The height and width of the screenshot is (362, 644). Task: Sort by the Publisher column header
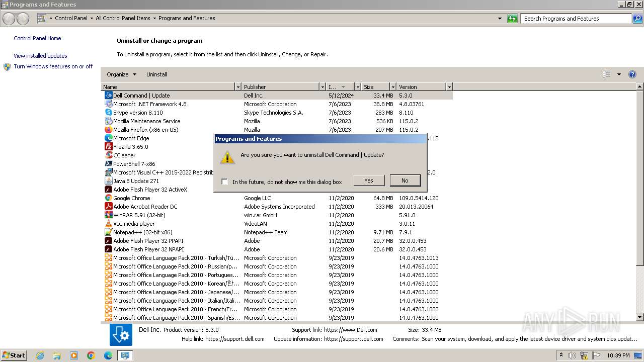[x=281, y=87]
